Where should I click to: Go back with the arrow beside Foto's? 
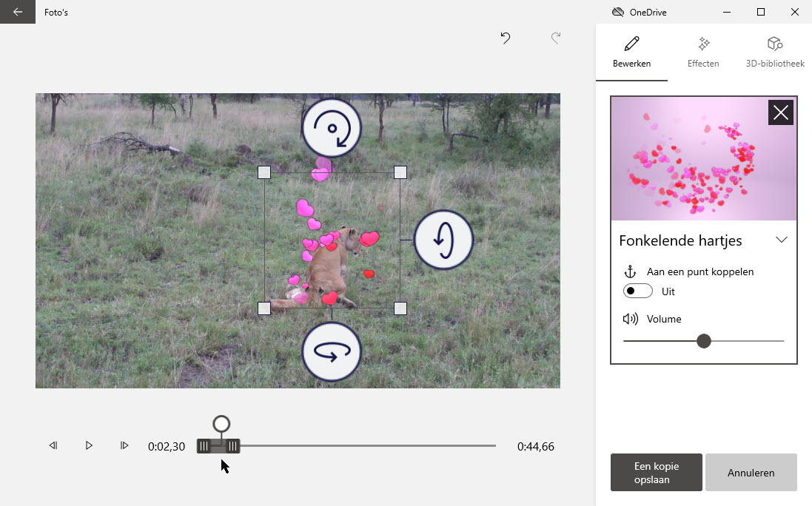pyautogui.click(x=18, y=12)
